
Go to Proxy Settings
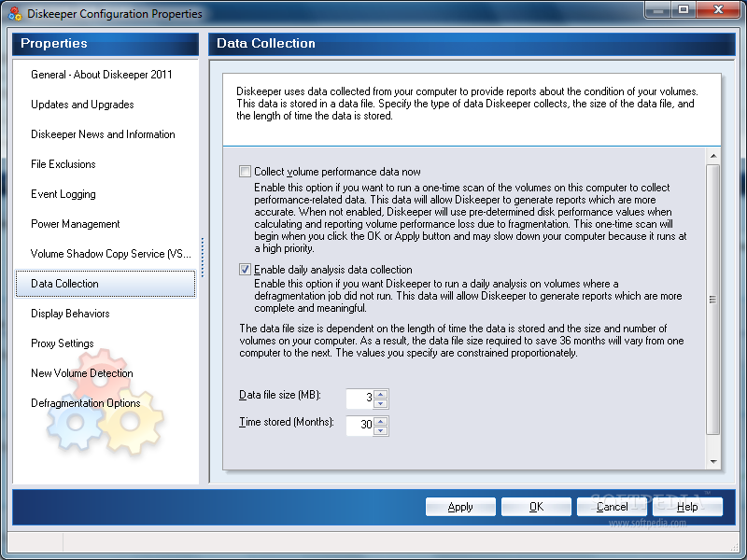(x=63, y=343)
